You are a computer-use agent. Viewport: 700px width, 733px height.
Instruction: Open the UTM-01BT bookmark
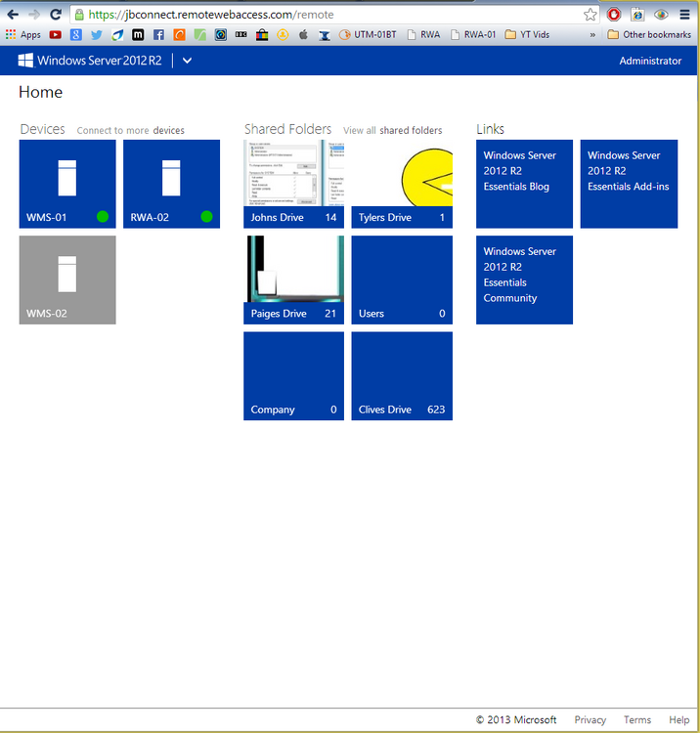368,34
